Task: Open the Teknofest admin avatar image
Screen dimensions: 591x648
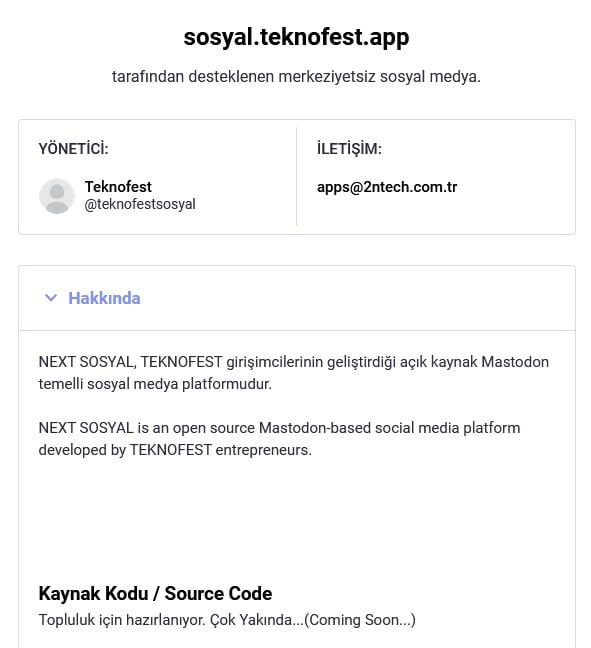Action: pos(57,196)
